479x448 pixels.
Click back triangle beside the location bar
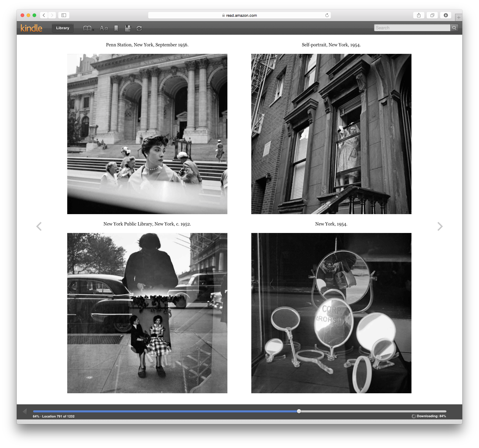click(x=25, y=412)
